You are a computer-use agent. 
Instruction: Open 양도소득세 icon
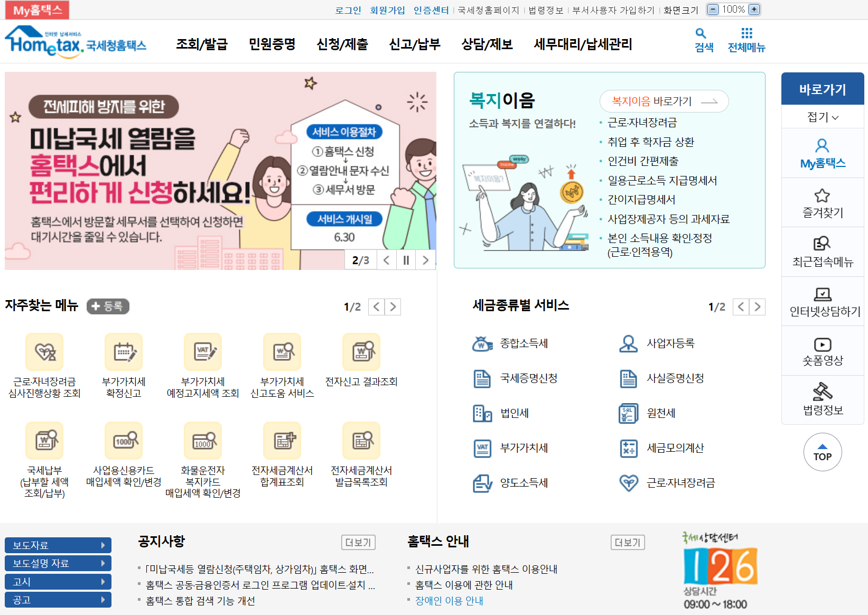click(482, 483)
